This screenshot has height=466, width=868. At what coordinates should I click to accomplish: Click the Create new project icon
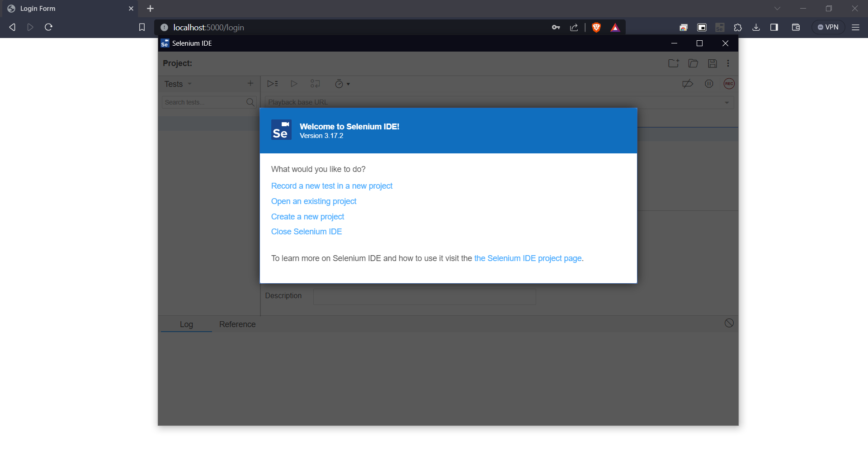674,63
